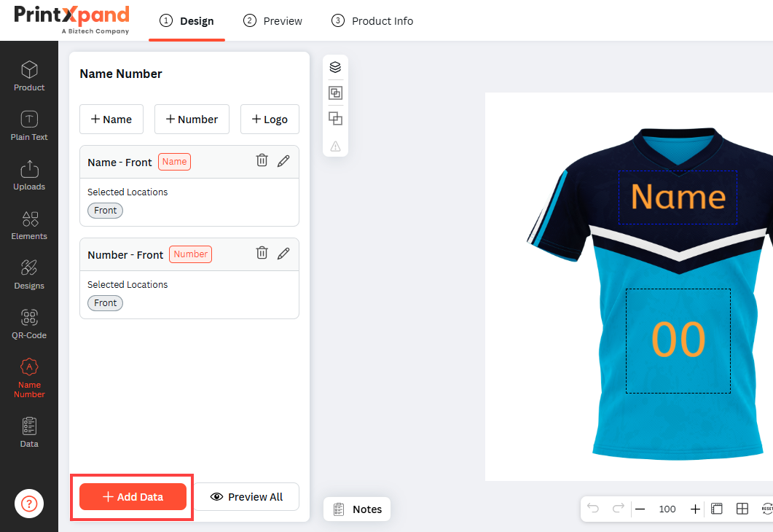Switch to the Product Info step

coord(372,20)
